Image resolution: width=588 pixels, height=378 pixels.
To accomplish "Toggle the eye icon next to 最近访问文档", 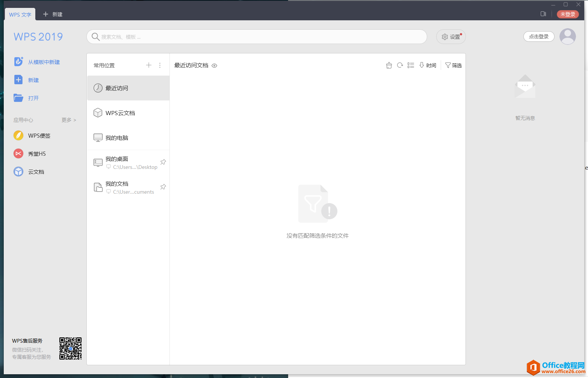I will [x=215, y=65].
